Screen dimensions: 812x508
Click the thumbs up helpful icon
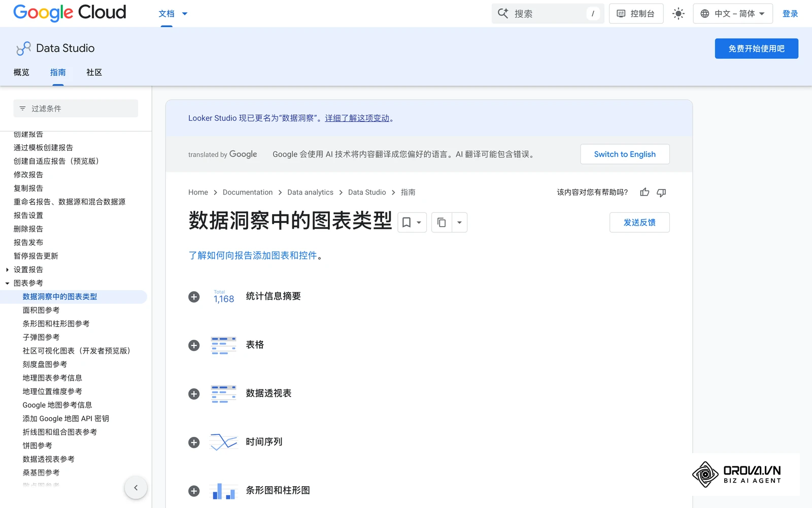click(x=645, y=192)
